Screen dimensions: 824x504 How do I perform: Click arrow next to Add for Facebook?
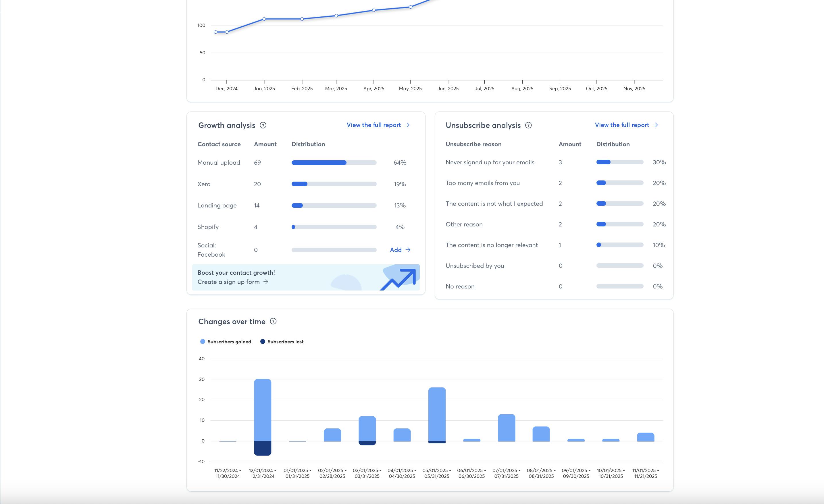(x=408, y=250)
